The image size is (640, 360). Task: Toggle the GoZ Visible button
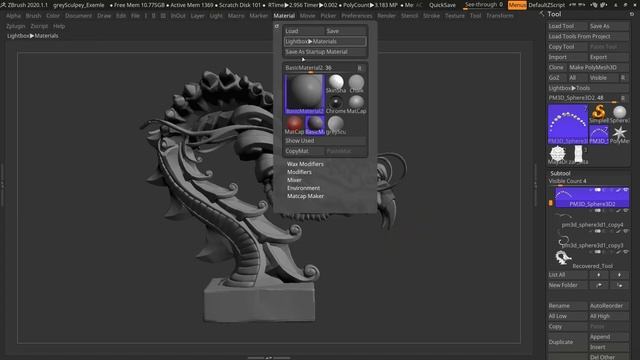coord(603,78)
